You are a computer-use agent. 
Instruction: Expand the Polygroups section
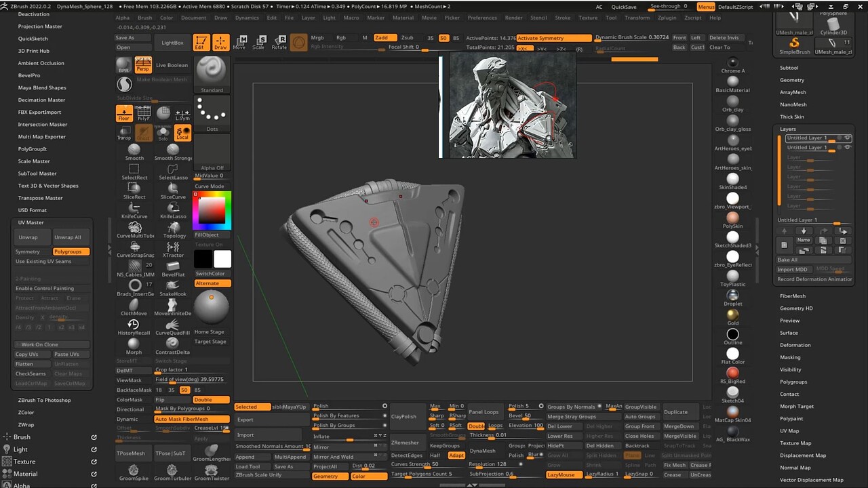coord(793,382)
